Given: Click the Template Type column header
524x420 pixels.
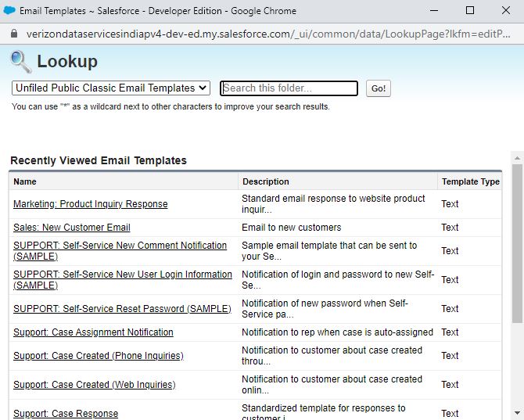Looking at the screenshot, I should coord(471,181).
